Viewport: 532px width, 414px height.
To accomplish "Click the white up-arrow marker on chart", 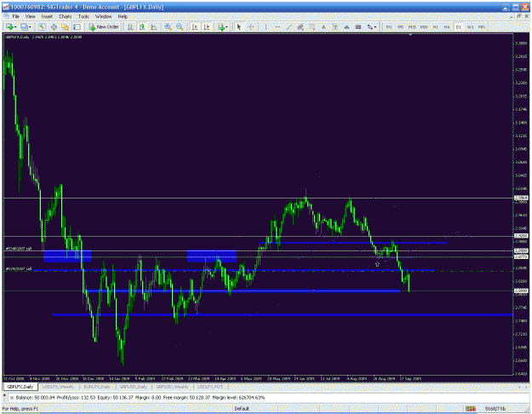I will (377, 264).
